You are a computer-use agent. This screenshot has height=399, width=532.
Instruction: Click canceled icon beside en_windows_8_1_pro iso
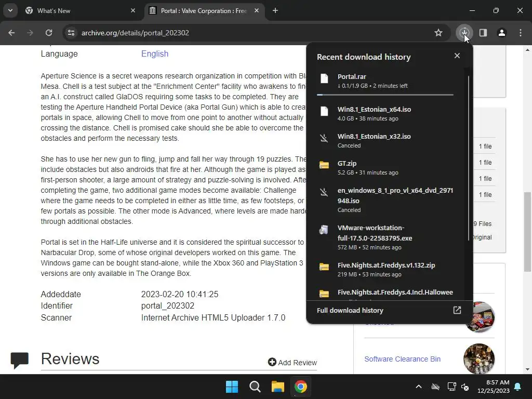324,192
